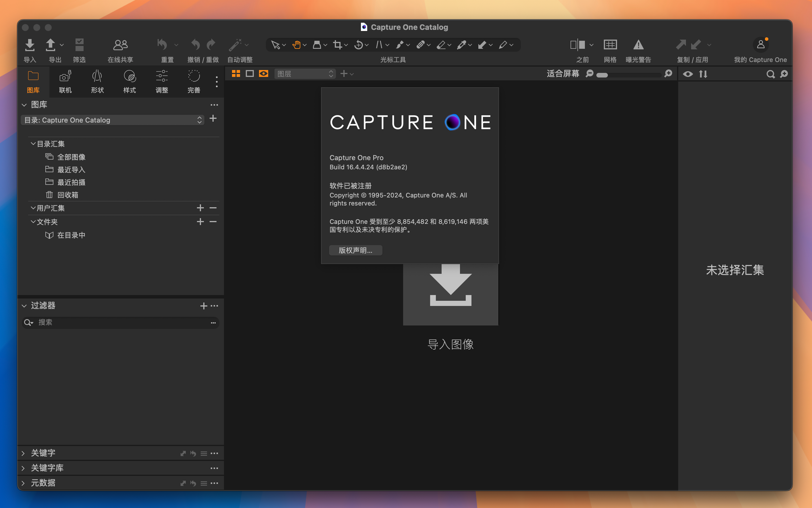The width and height of the screenshot is (812, 508).
Task: Click the viewer zoom slider
Action: 629,75
